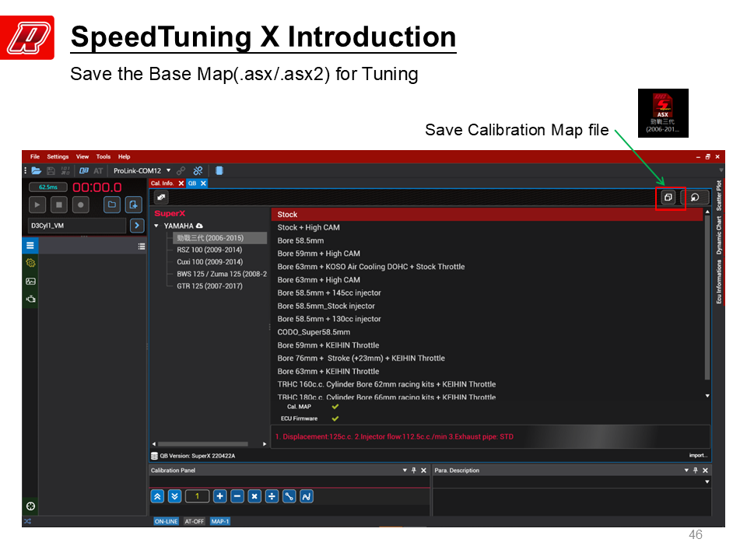Image resolution: width=747 pixels, height=560 pixels.
Task: Open the chart image sidebar icon
Action: (x=30, y=281)
